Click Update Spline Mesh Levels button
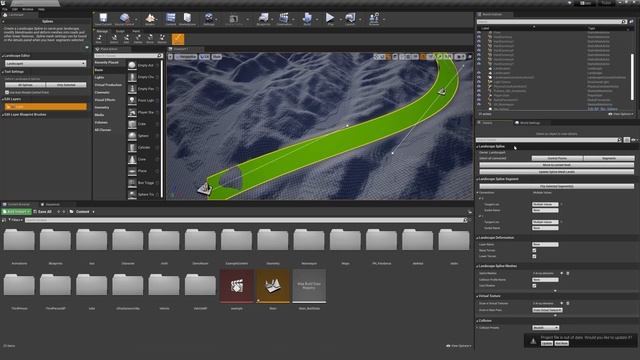This screenshot has height=360, width=640. [x=557, y=172]
